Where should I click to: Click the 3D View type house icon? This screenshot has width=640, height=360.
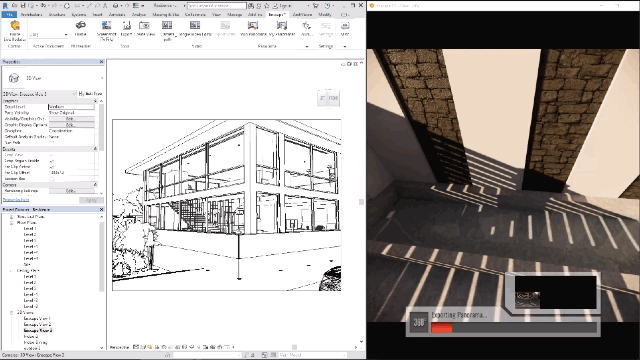coord(13,78)
